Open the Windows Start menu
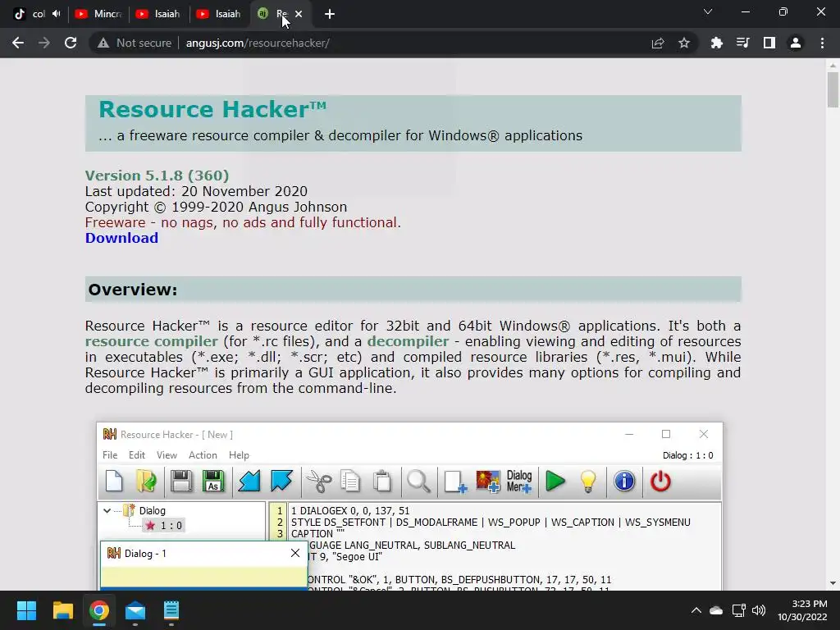The width and height of the screenshot is (840, 630). 26,610
